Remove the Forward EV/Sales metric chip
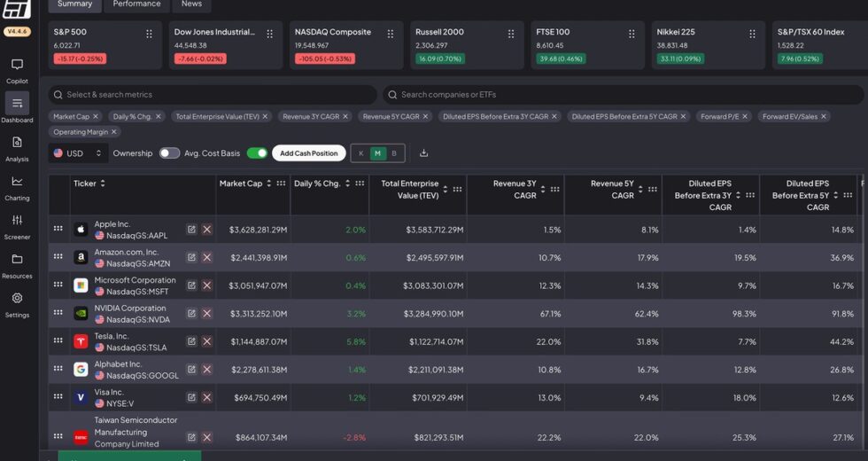868x461 pixels. [824, 116]
